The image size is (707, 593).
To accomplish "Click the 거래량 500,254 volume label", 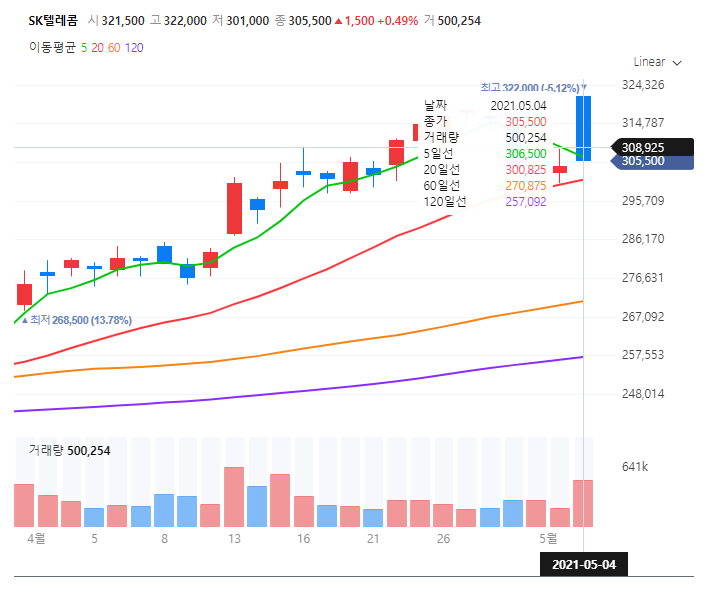I will coord(69,450).
